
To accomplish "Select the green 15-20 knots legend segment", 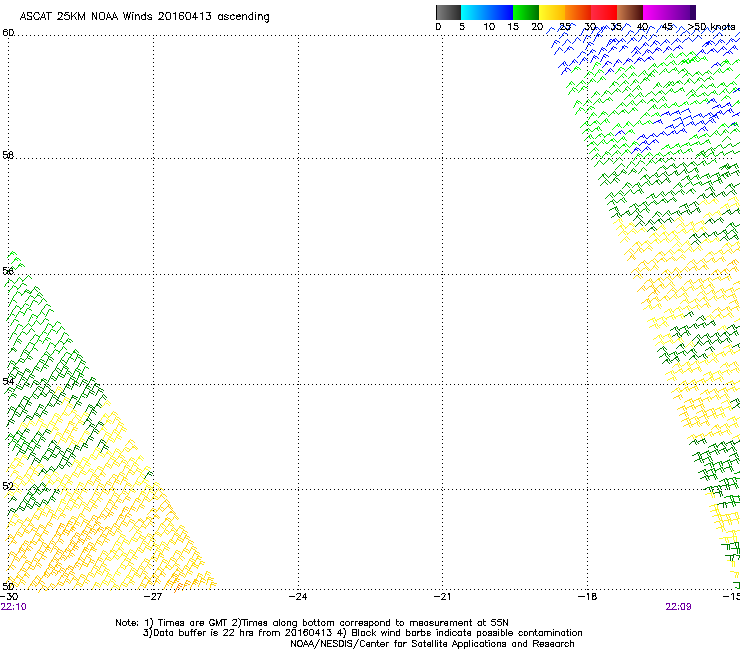I will click(x=526, y=12).
